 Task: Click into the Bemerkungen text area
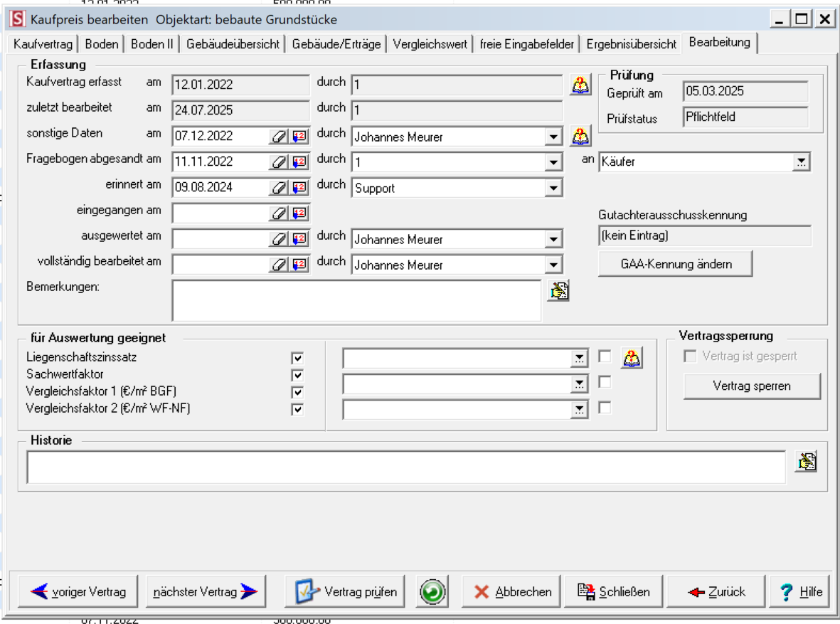357,301
